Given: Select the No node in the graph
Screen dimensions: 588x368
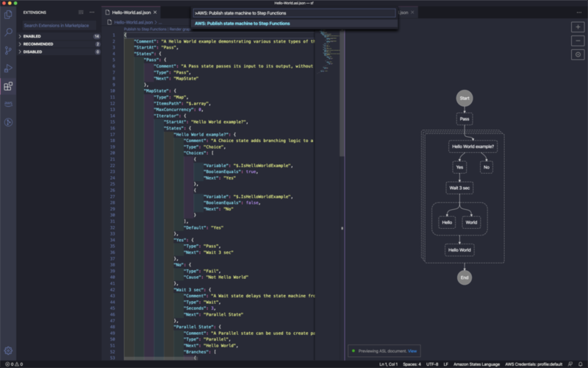Looking at the screenshot, I should point(487,168).
